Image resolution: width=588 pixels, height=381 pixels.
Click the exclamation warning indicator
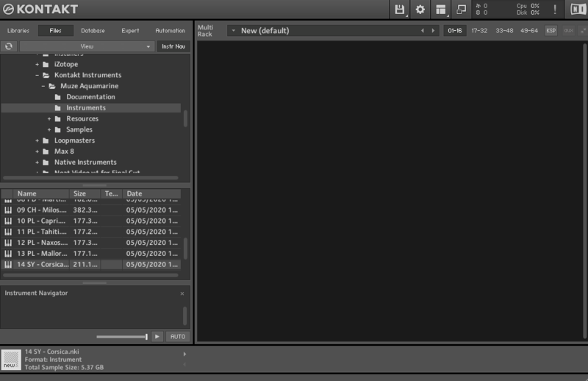tap(555, 10)
